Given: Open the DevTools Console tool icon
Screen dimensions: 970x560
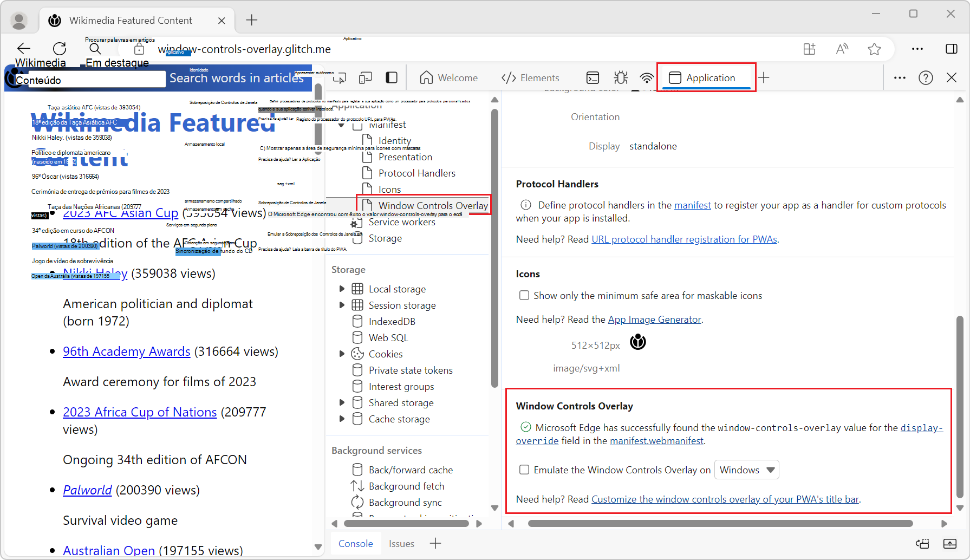Looking at the screenshot, I should (593, 78).
